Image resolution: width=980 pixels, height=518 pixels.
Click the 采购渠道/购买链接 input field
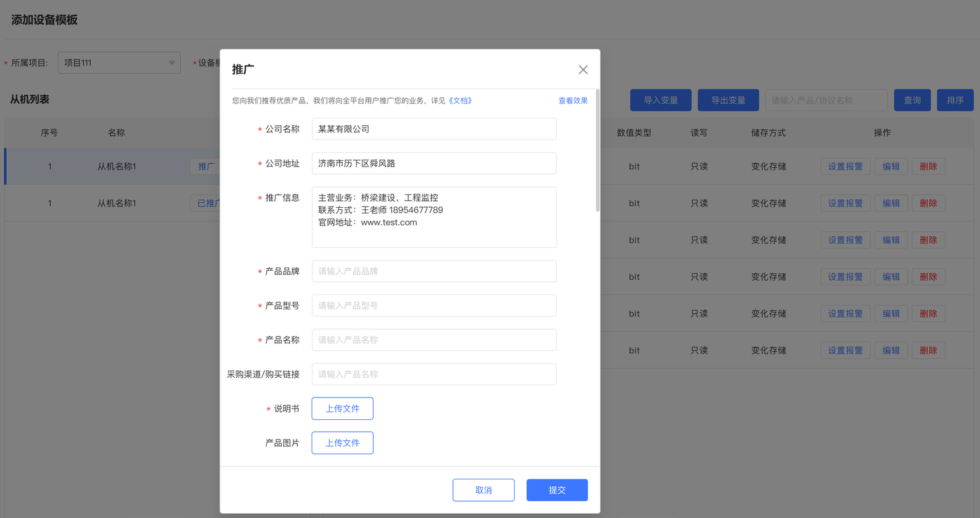pos(434,374)
